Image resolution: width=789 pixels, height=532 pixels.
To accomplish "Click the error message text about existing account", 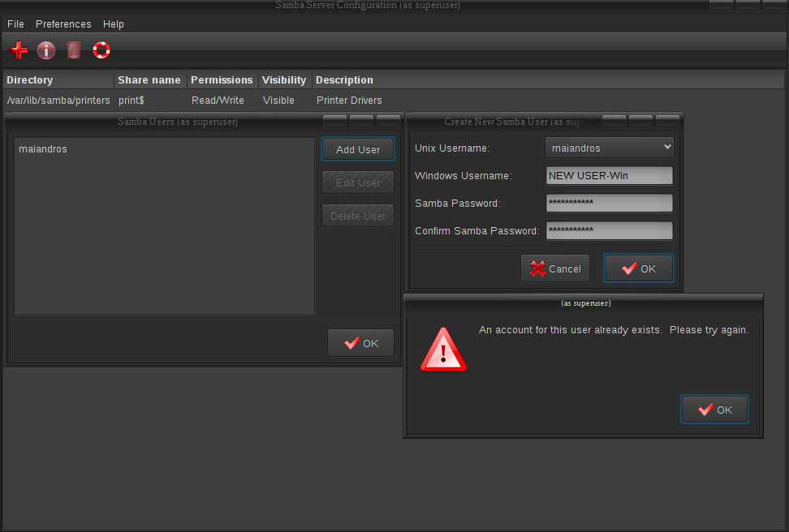I will click(614, 330).
